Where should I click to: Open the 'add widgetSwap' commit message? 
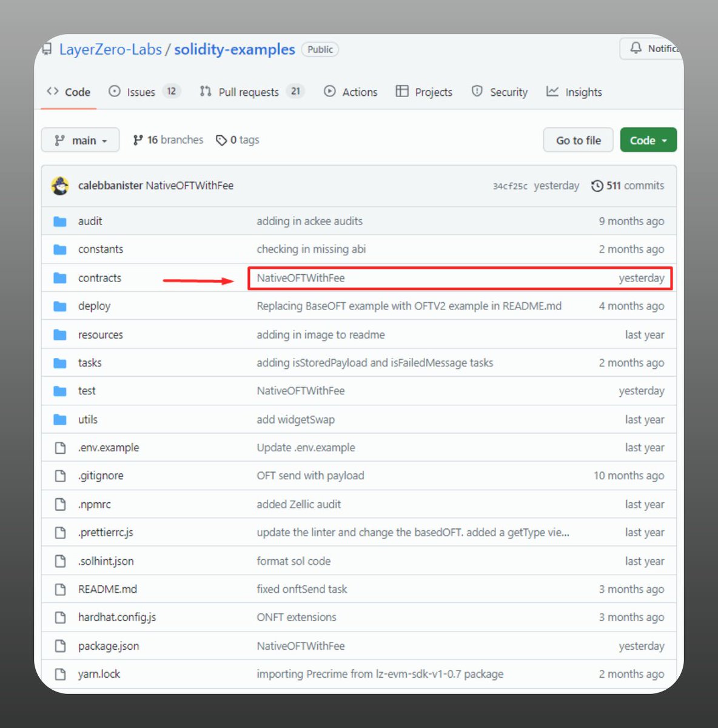pos(295,420)
